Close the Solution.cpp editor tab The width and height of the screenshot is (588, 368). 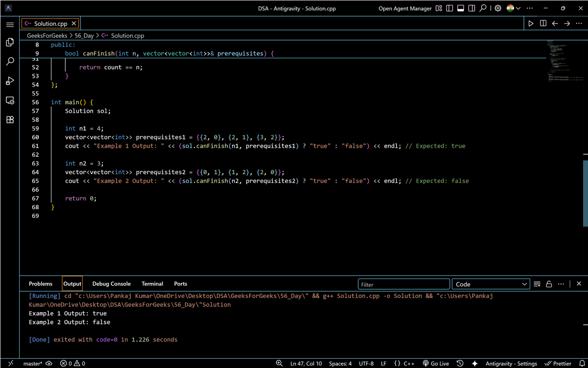point(73,23)
